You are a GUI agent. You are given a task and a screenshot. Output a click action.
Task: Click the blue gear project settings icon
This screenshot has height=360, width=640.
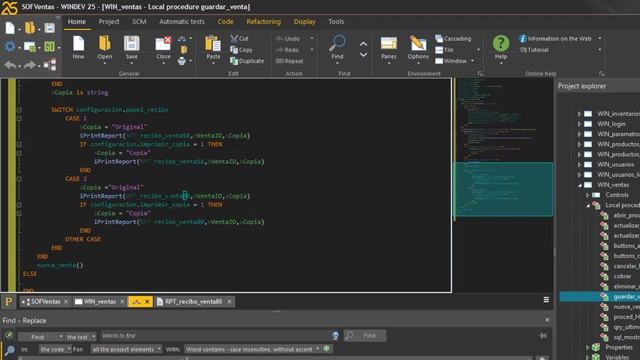tap(10, 47)
